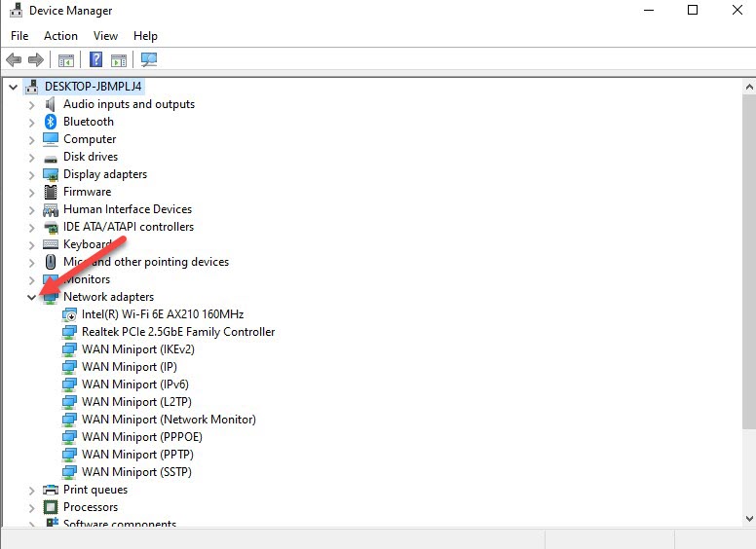Click the Human Interface Devices icon

(50, 209)
